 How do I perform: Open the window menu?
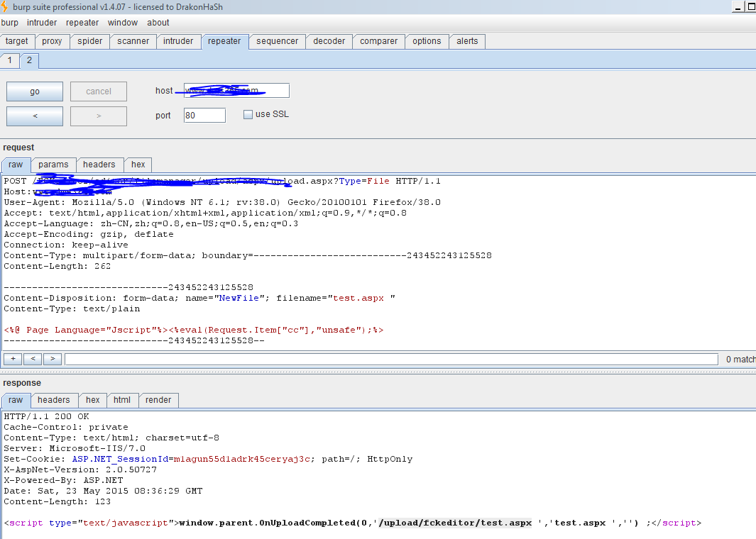pyautogui.click(x=123, y=23)
